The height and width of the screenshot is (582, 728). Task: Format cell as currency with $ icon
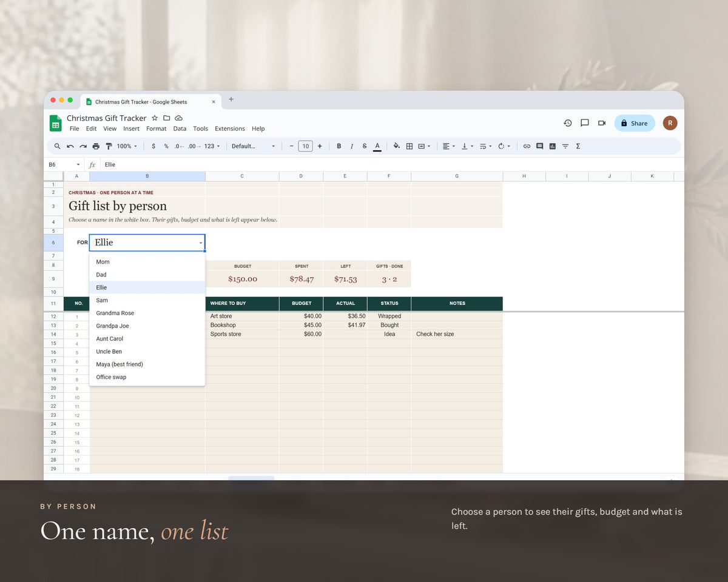point(153,146)
